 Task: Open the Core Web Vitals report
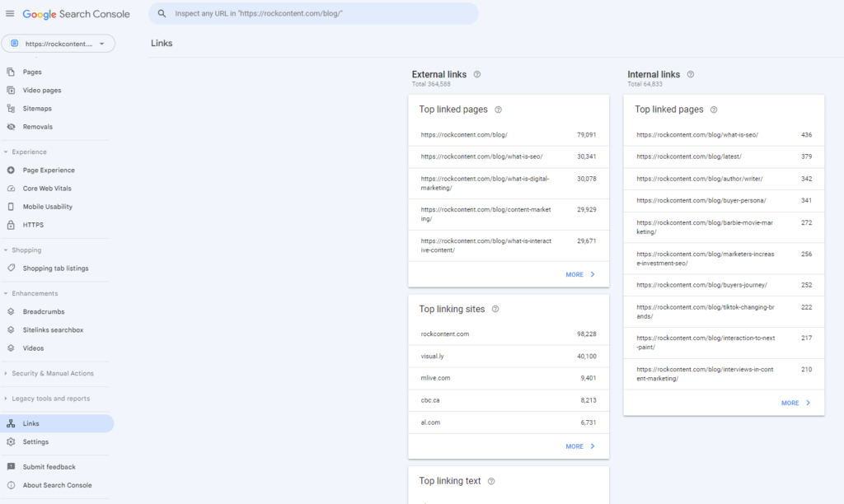tap(12, 188)
